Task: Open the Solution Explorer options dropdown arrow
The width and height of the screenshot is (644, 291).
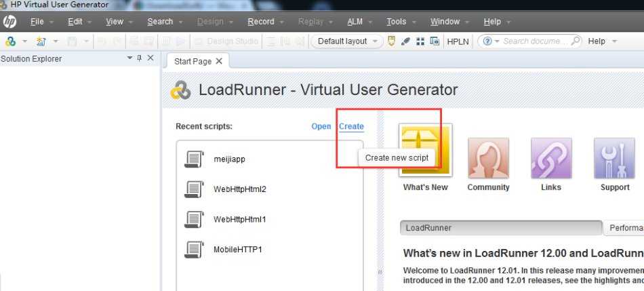Action: [129, 58]
